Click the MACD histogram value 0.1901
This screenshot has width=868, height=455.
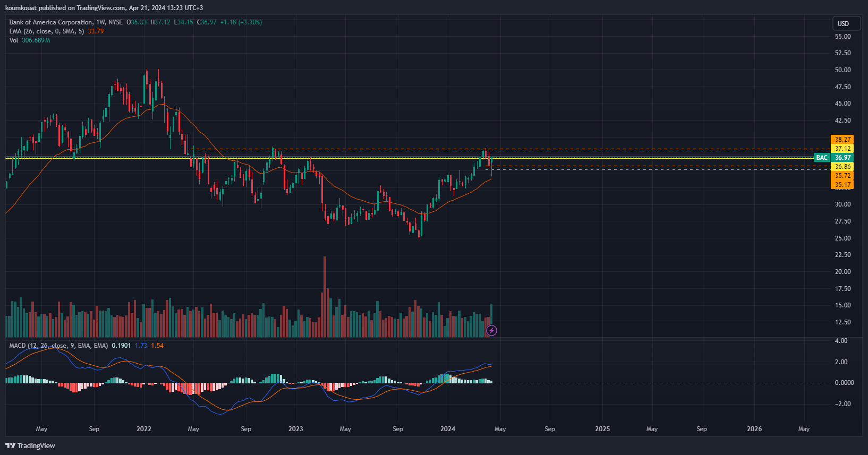coord(121,346)
